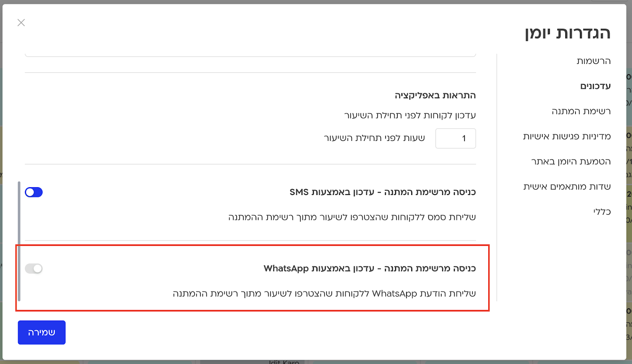Click text עדכון לקוחות לפני תחילת השיעור
The width and height of the screenshot is (632, 364).
click(410, 115)
